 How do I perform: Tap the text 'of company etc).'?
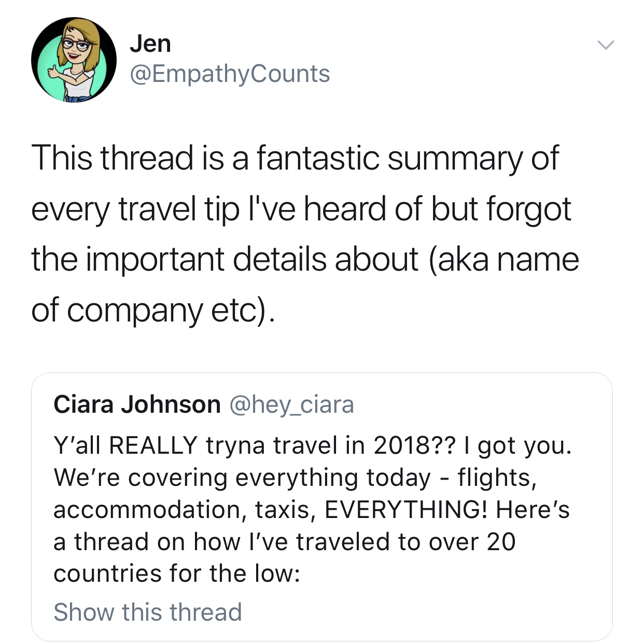click(152, 310)
